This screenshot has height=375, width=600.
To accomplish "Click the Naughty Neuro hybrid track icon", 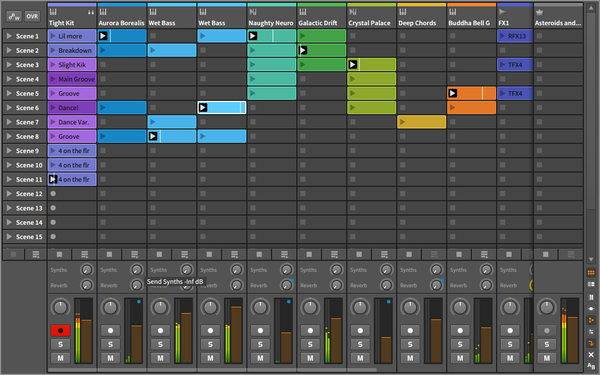I will (x=253, y=12).
